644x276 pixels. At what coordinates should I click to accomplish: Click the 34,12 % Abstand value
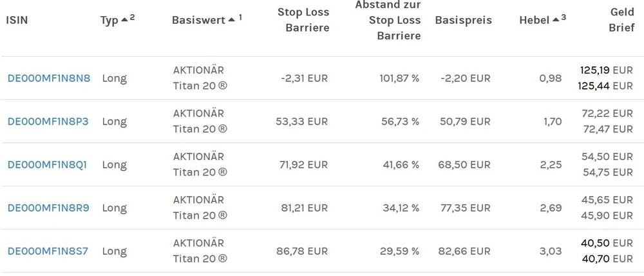click(401, 208)
